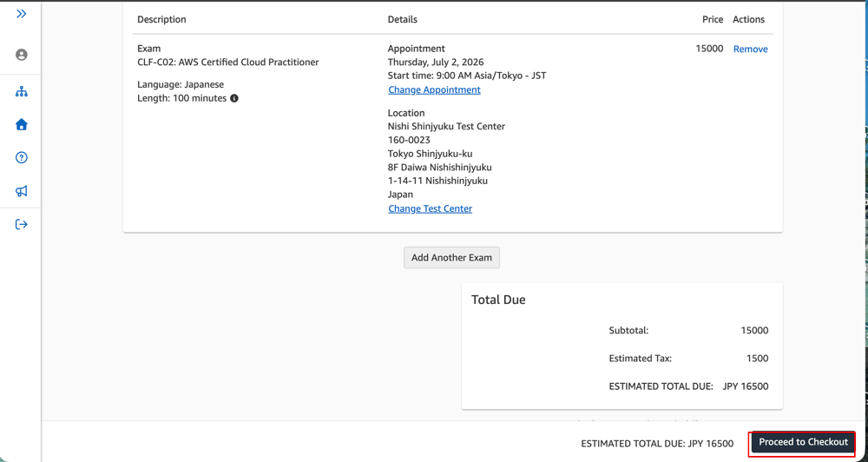This screenshot has height=462, width=868.
Task: Open the help question mark icon
Action: pos(21,158)
